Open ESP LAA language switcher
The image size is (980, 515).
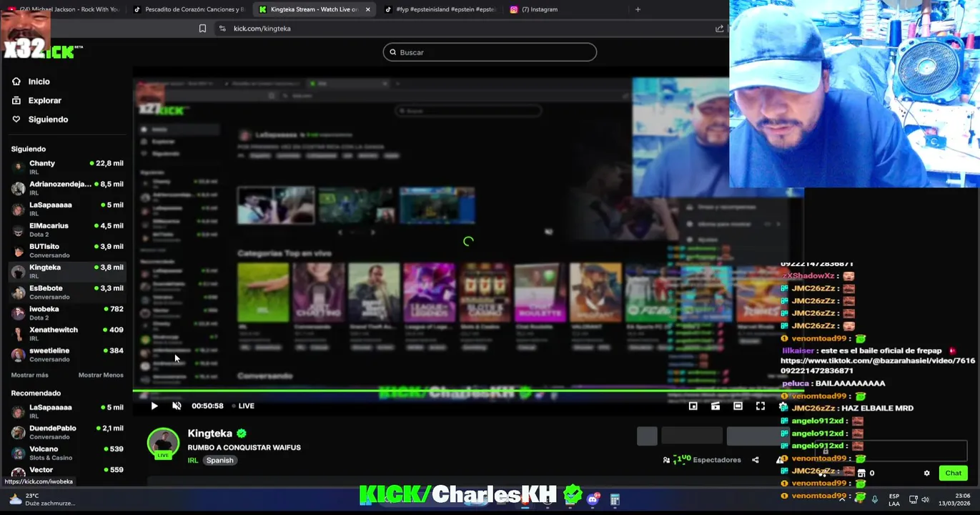point(894,499)
